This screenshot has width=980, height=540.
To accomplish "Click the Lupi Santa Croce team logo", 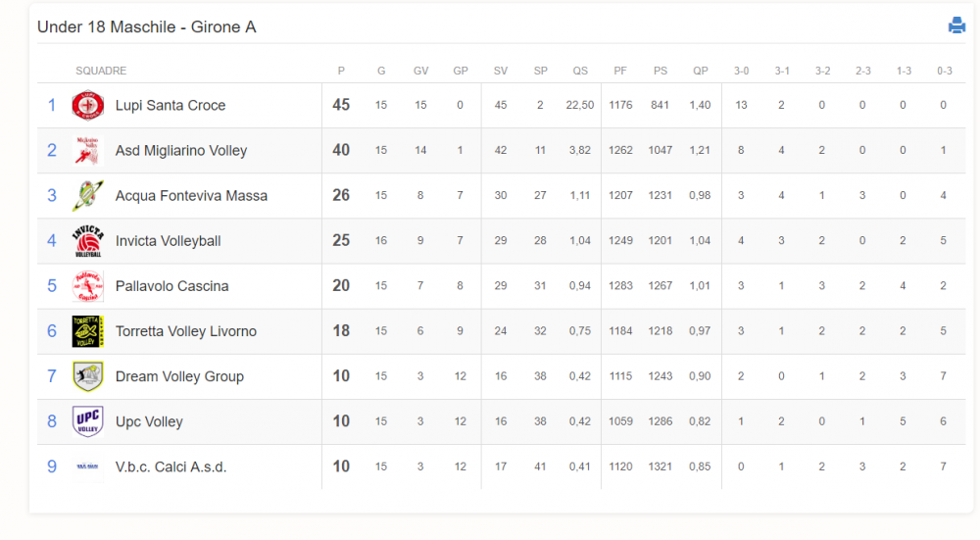I will click(87, 105).
